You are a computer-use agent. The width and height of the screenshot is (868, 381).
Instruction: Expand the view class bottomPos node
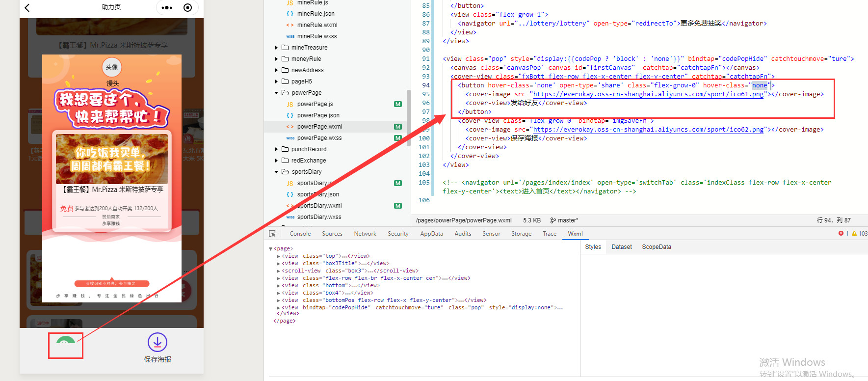tap(278, 300)
